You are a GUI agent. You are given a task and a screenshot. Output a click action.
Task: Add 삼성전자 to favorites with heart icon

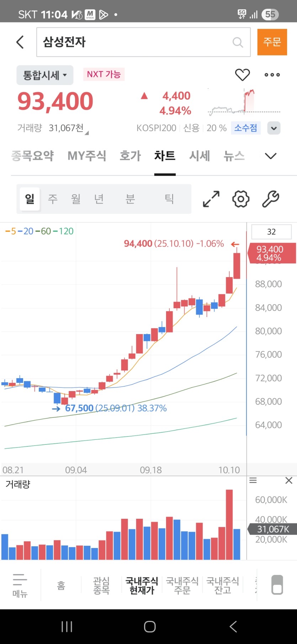[242, 75]
